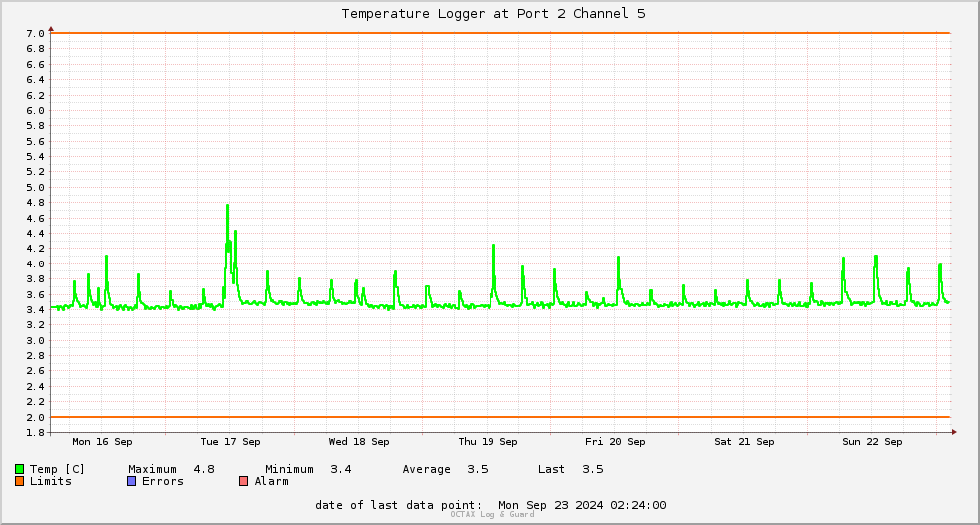Image resolution: width=980 pixels, height=525 pixels.
Task: Select the 'Errors' legend label
Action: tap(163, 481)
